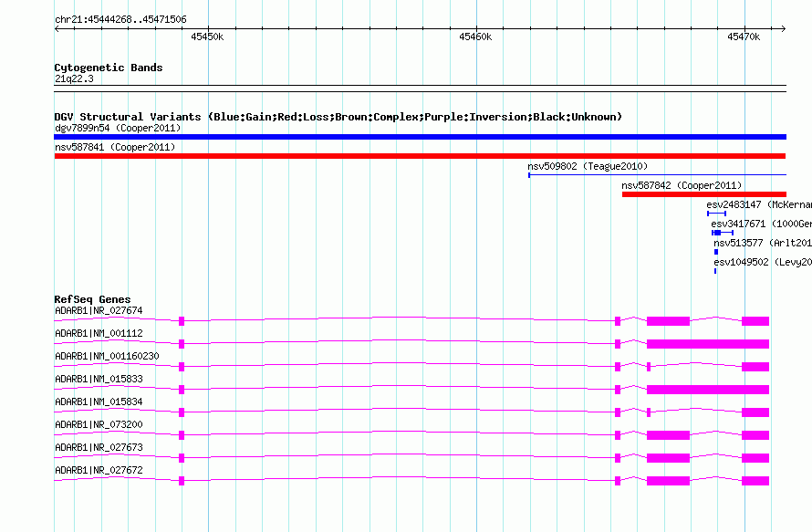The height and width of the screenshot is (532, 812).
Task: Select the small nsv513577 blue feature
Action: point(716,252)
